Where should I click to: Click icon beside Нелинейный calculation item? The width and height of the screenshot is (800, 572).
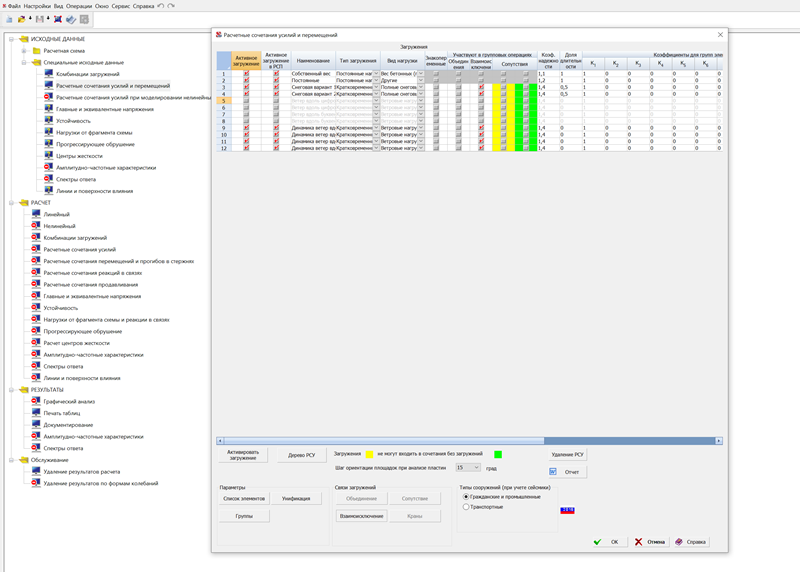click(36, 226)
